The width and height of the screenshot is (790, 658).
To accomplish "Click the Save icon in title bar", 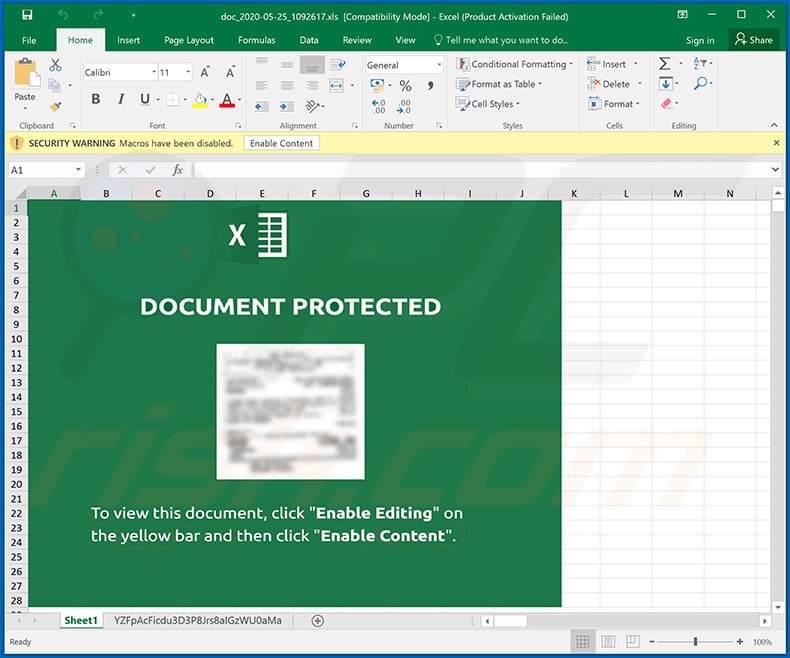I will (x=27, y=15).
